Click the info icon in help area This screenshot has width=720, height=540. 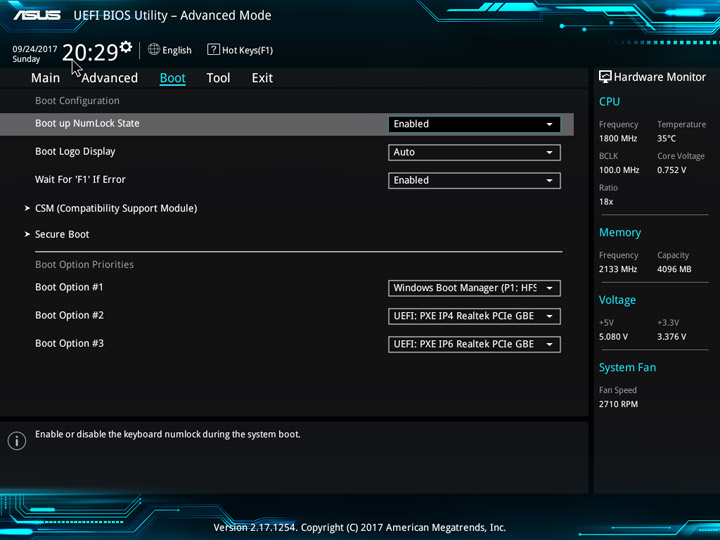pyautogui.click(x=17, y=441)
